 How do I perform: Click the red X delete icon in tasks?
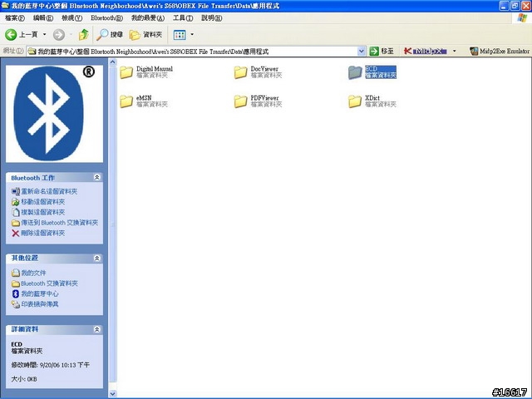(15, 233)
